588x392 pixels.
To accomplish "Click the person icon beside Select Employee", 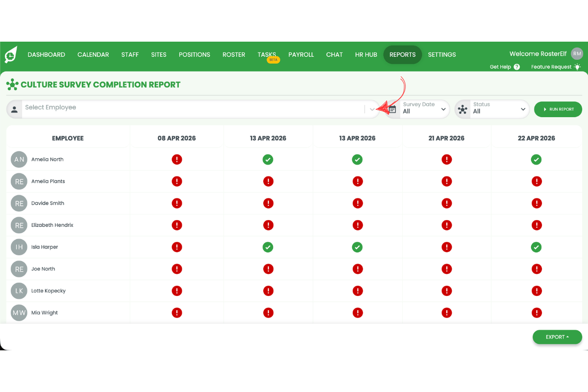I will coord(14,109).
